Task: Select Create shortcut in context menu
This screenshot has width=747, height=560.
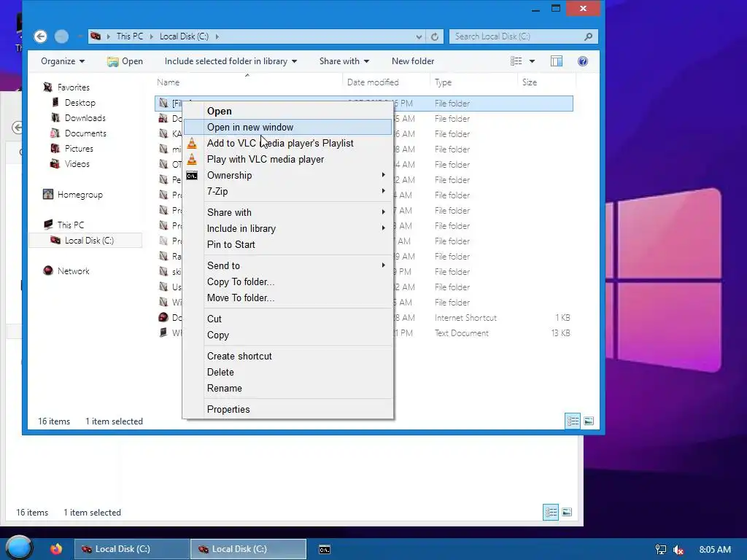Action: tap(287, 356)
